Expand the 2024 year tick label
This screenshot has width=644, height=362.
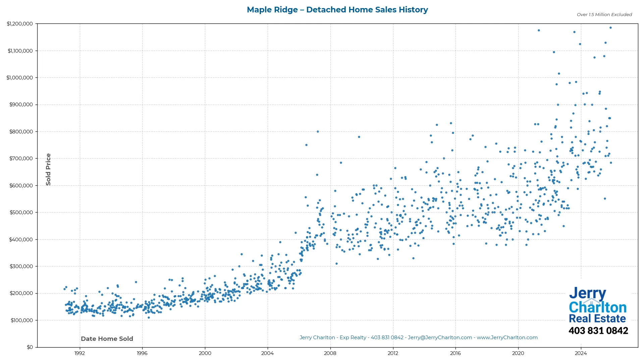pyautogui.click(x=581, y=353)
